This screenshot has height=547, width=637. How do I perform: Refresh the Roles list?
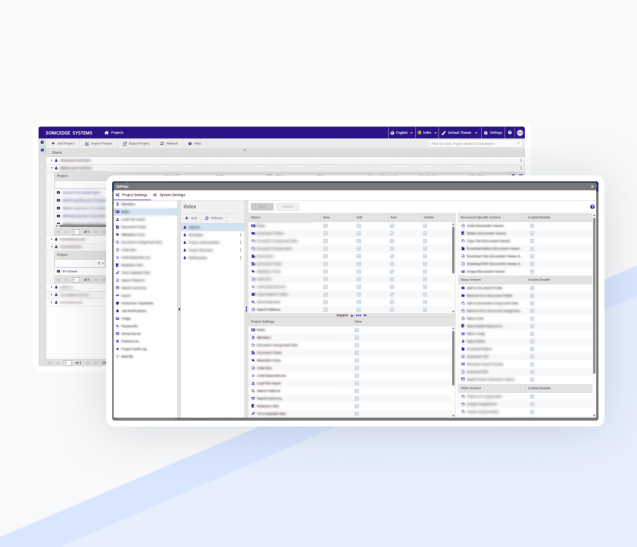click(213, 218)
